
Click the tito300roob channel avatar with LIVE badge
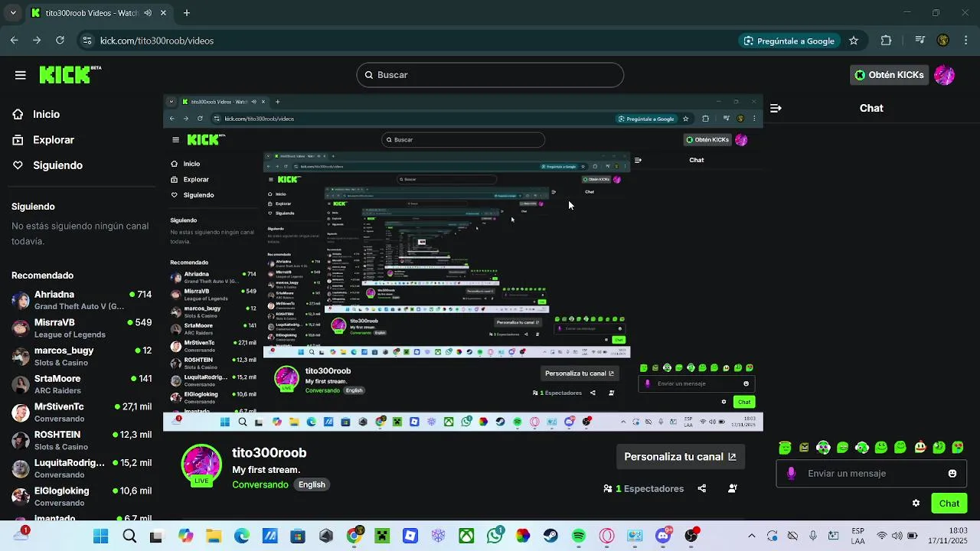tap(201, 465)
